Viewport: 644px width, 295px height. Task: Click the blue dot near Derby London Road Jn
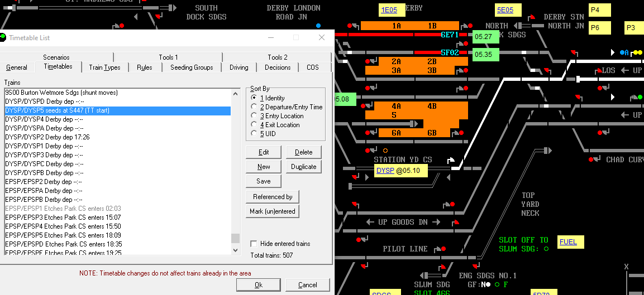coord(318,26)
